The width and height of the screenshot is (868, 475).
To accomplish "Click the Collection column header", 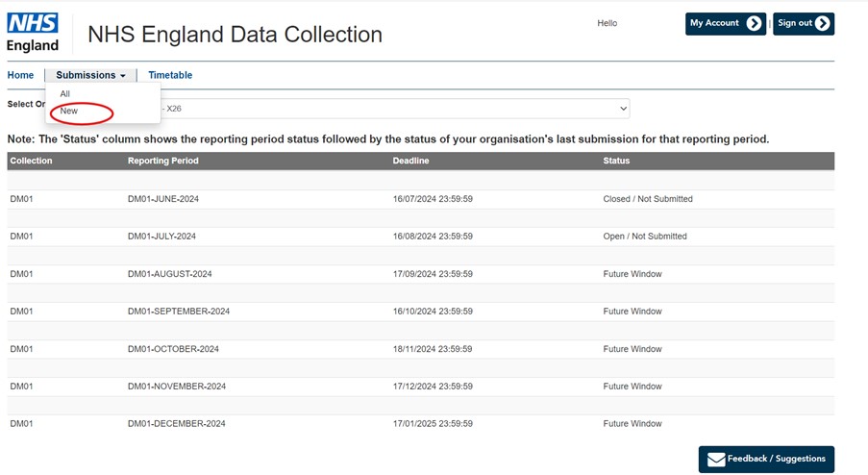I will (x=31, y=161).
